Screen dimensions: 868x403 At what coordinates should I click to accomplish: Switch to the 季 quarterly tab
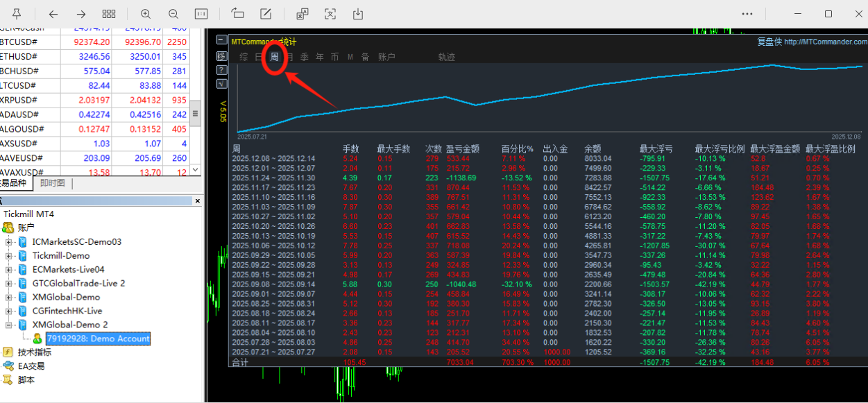[304, 57]
